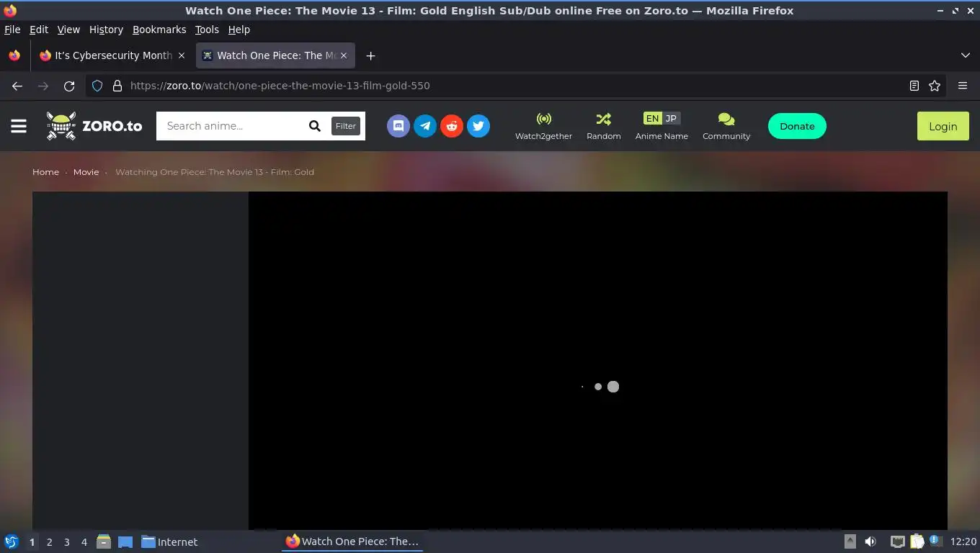Open a Random anime
The image size is (980, 553).
(x=604, y=126)
